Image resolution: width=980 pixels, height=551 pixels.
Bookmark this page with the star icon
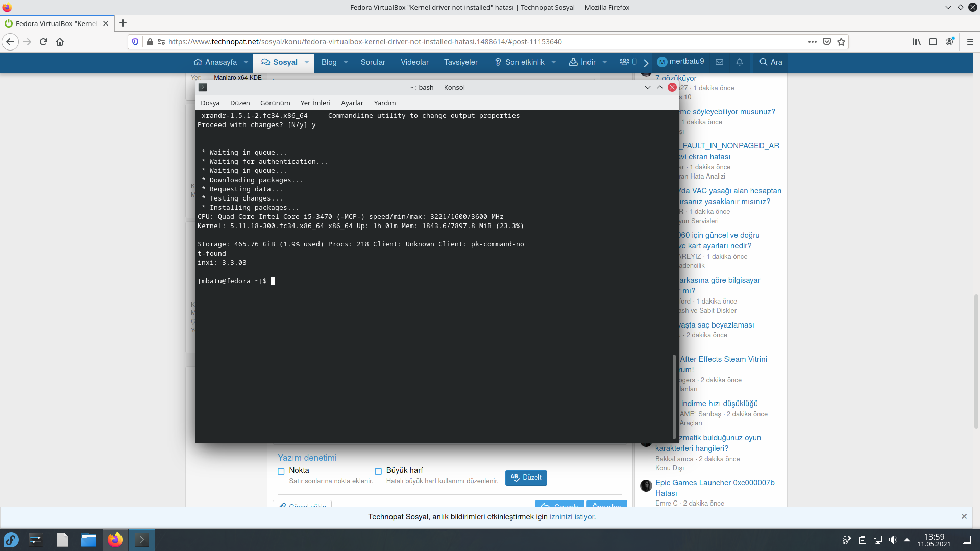tap(841, 42)
